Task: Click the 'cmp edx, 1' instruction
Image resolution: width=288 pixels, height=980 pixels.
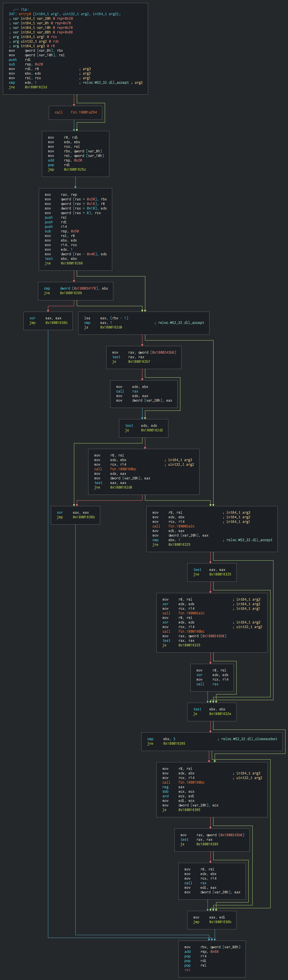Action: (23, 82)
